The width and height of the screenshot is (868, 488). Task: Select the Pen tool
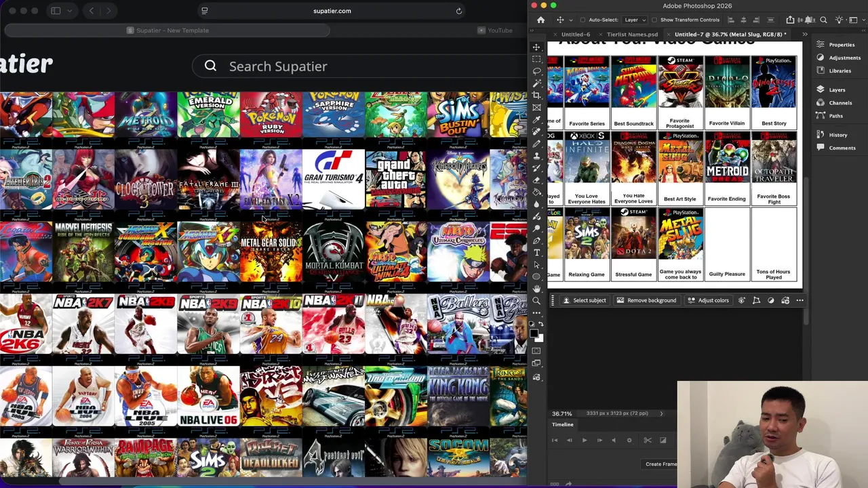[x=536, y=240]
